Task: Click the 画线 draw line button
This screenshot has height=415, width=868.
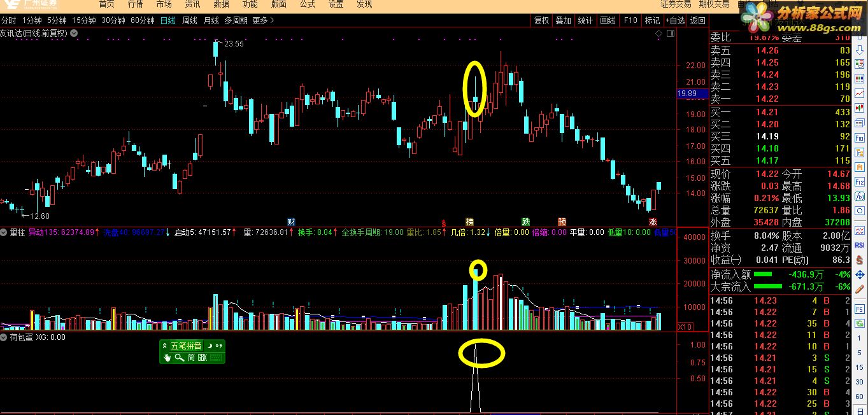Action: [x=608, y=20]
